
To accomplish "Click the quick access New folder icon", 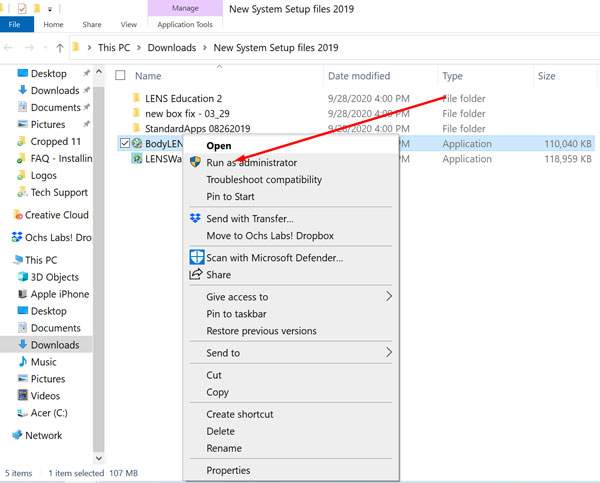I will click(x=37, y=8).
